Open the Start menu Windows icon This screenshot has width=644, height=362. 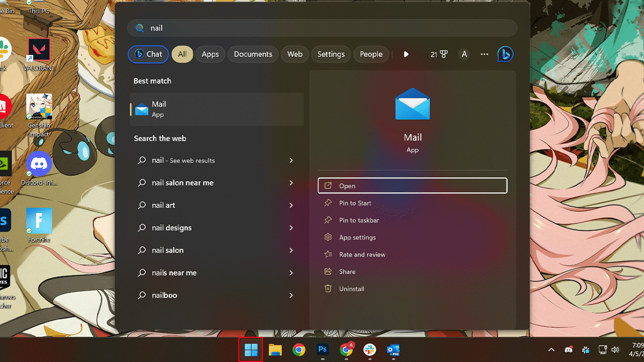click(251, 350)
